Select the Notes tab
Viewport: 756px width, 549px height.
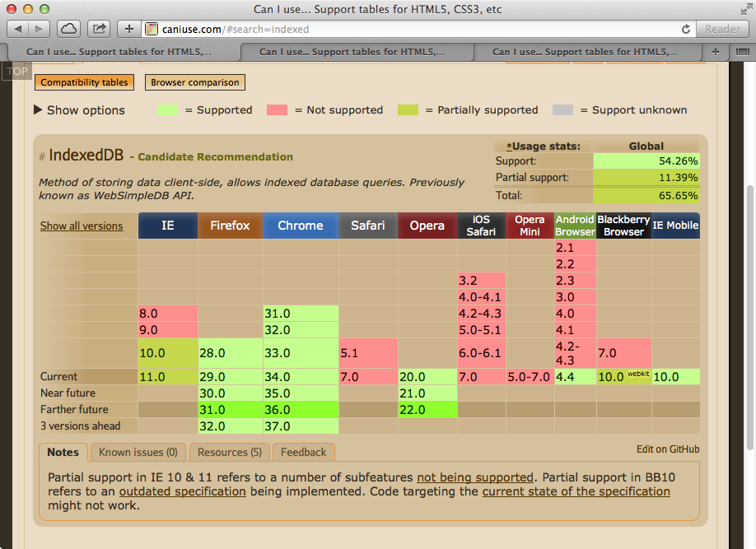[x=63, y=452]
